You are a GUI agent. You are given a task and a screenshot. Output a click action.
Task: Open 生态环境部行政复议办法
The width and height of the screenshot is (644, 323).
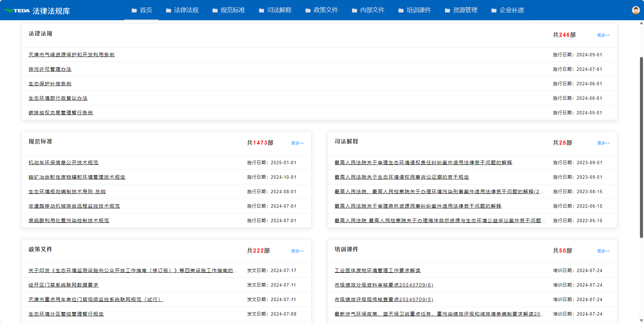(58, 98)
